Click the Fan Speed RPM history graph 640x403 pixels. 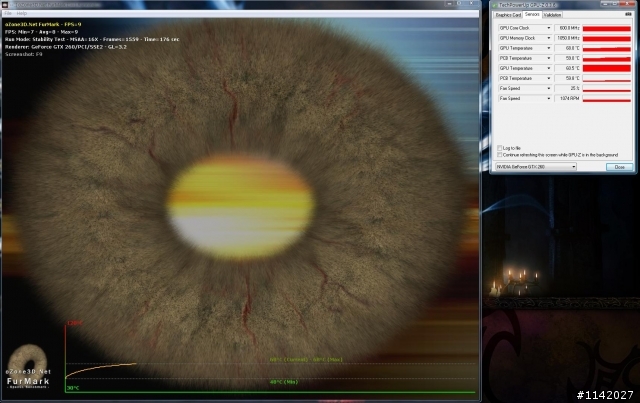[x=607, y=98]
